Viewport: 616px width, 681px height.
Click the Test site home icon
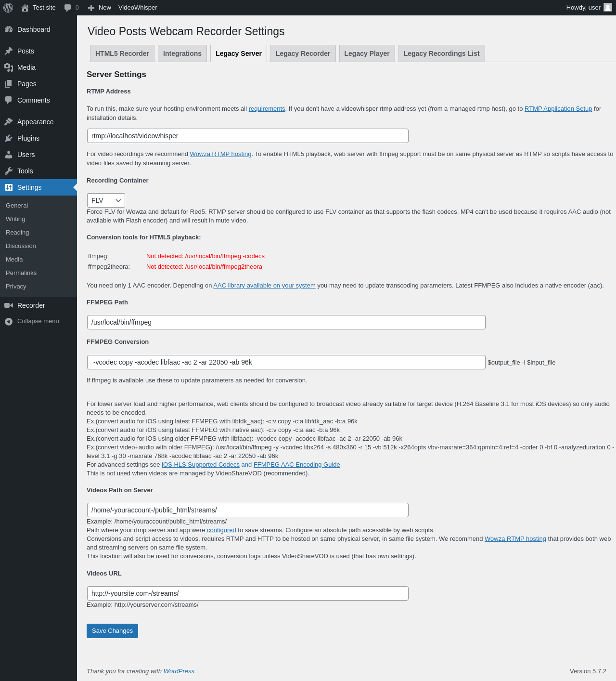tap(25, 8)
